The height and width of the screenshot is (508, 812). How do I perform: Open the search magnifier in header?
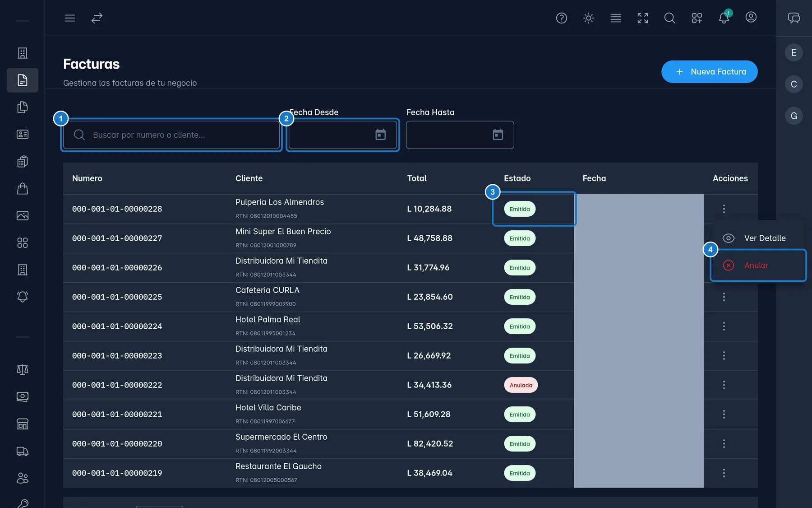point(670,18)
